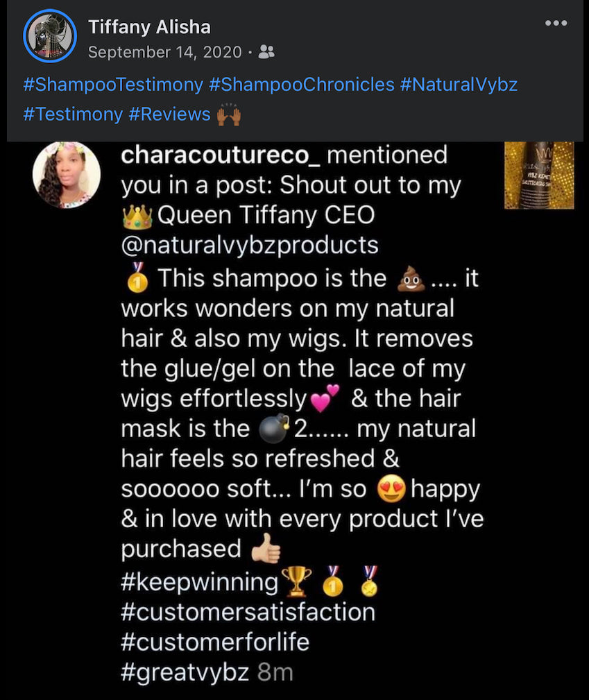Click the raised hands emoji after #Reviews
Viewport: 589px width, 700px height.
[x=229, y=114]
